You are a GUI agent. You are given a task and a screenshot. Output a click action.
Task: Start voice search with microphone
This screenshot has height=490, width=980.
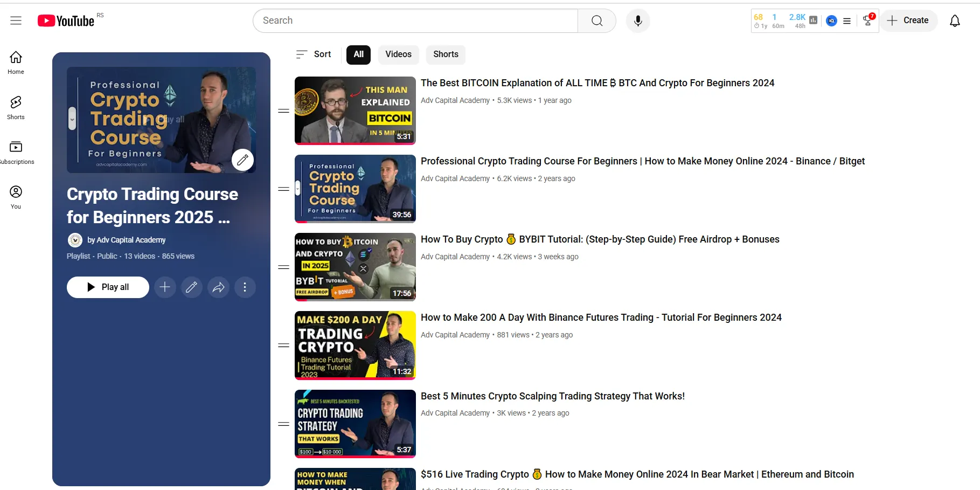[638, 20]
